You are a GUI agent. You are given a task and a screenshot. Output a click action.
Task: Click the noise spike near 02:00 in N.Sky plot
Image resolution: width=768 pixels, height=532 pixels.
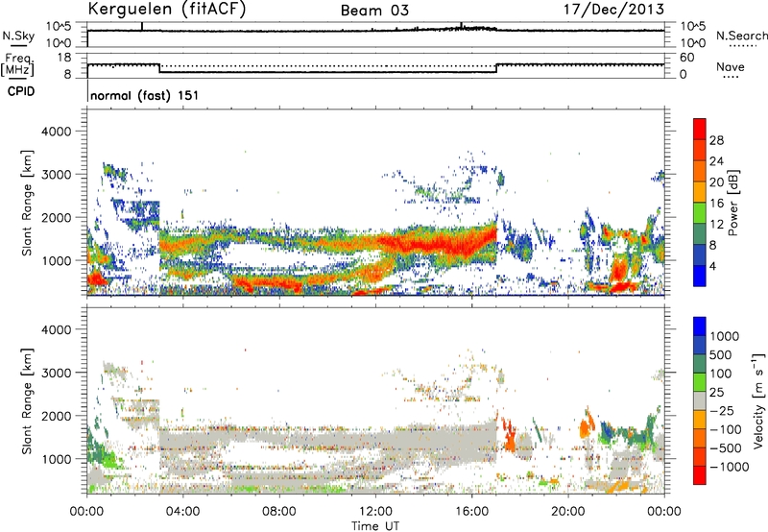click(142, 27)
